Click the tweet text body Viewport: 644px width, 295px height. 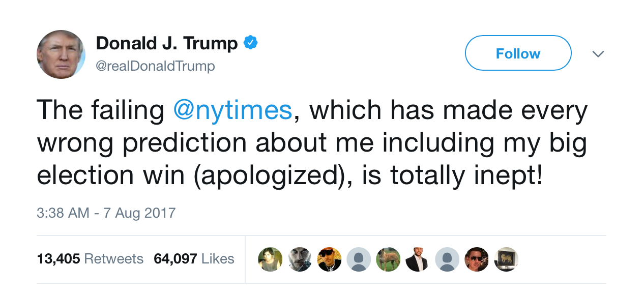[x=312, y=143]
